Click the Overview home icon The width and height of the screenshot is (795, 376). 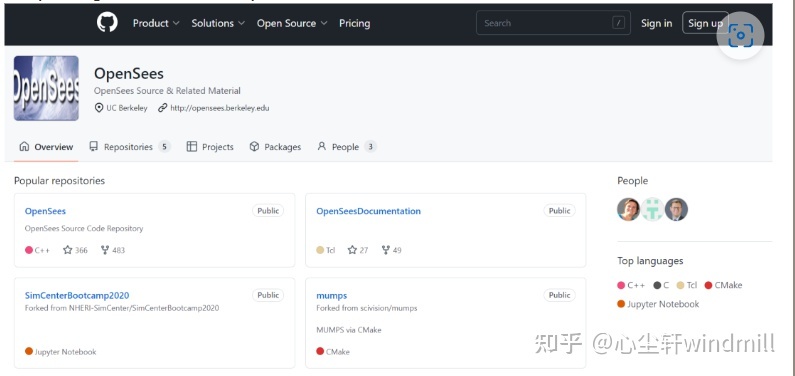(x=24, y=146)
